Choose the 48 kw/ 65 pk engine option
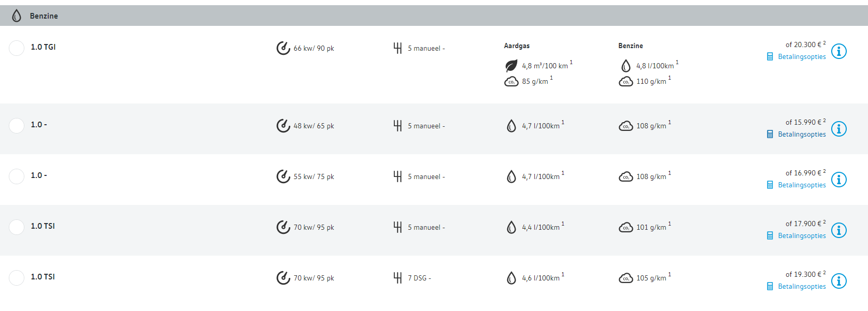868x311 pixels. [x=17, y=126]
